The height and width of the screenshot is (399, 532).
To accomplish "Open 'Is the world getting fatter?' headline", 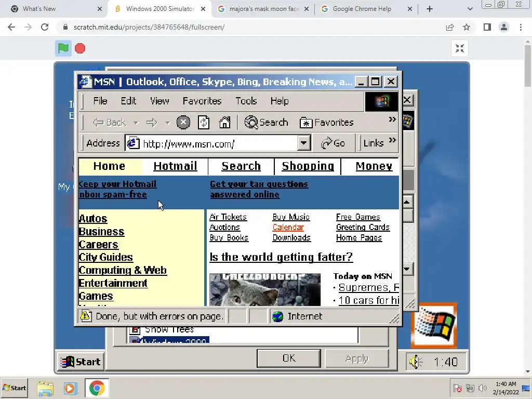I will coord(281,257).
